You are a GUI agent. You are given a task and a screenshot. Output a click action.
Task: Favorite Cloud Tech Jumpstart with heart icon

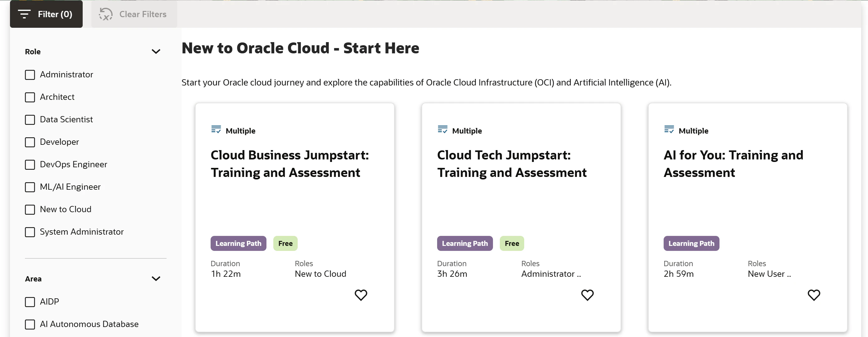587,295
